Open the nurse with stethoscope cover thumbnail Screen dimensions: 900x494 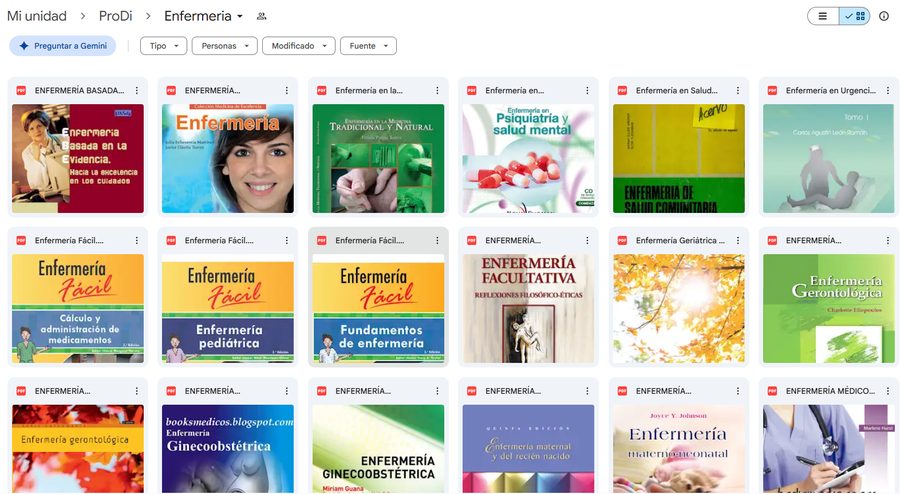point(829,449)
